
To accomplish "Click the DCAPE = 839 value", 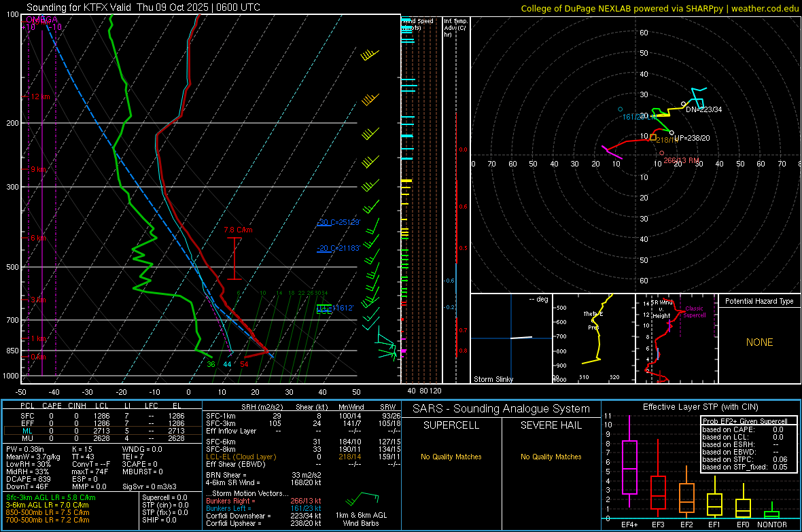I will pyautogui.click(x=28, y=479).
